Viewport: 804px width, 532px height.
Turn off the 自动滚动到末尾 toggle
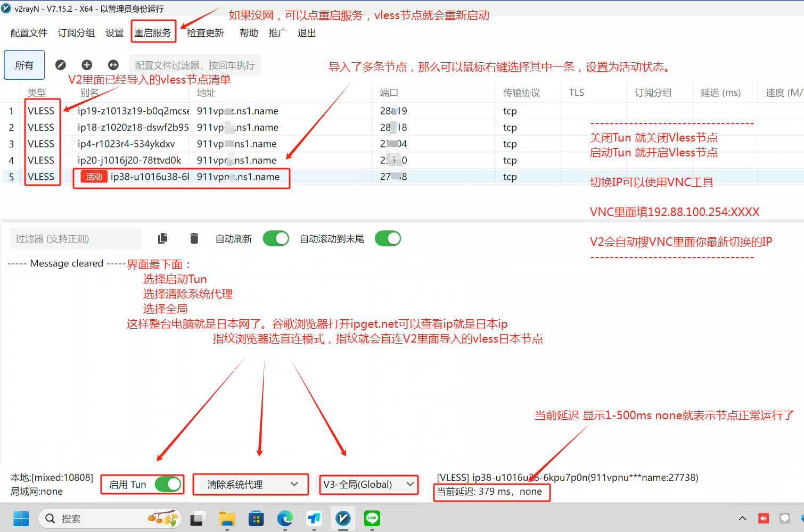(x=388, y=238)
